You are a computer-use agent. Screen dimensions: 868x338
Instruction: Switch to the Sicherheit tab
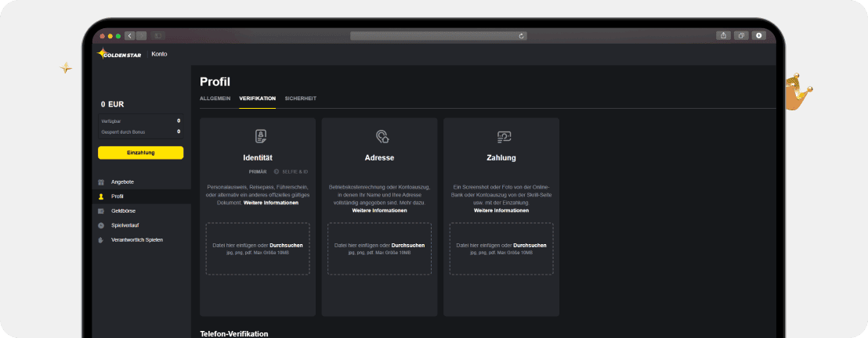[x=301, y=99]
